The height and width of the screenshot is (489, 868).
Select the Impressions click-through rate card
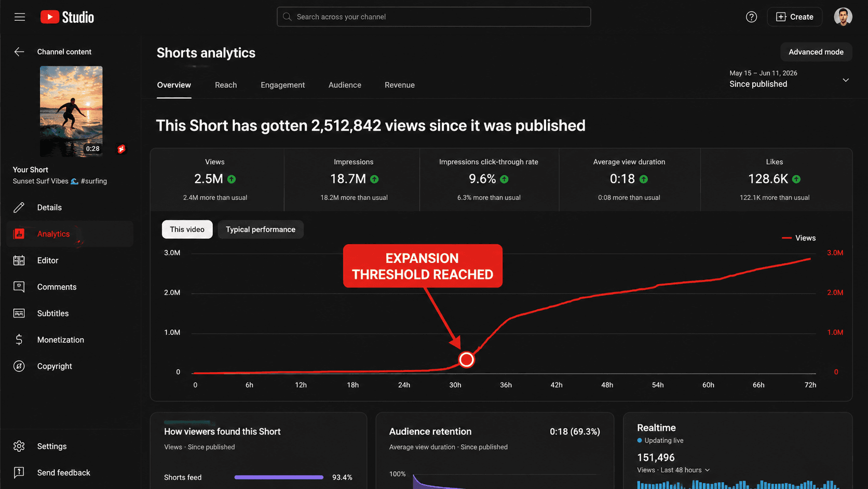tap(489, 180)
